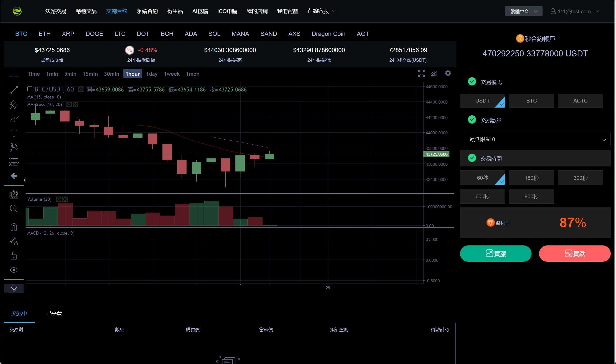Open the 永續合約 menu item
The height and width of the screenshot is (364, 616).
tap(147, 11)
